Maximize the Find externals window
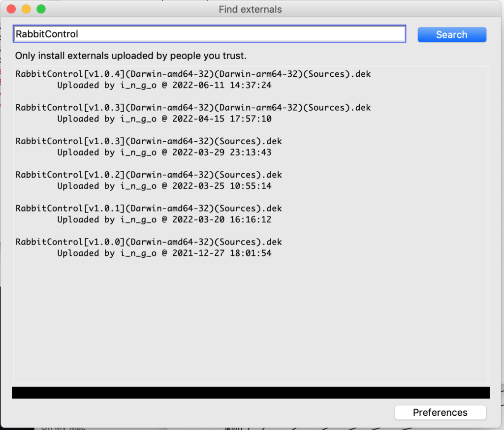 [x=41, y=9]
